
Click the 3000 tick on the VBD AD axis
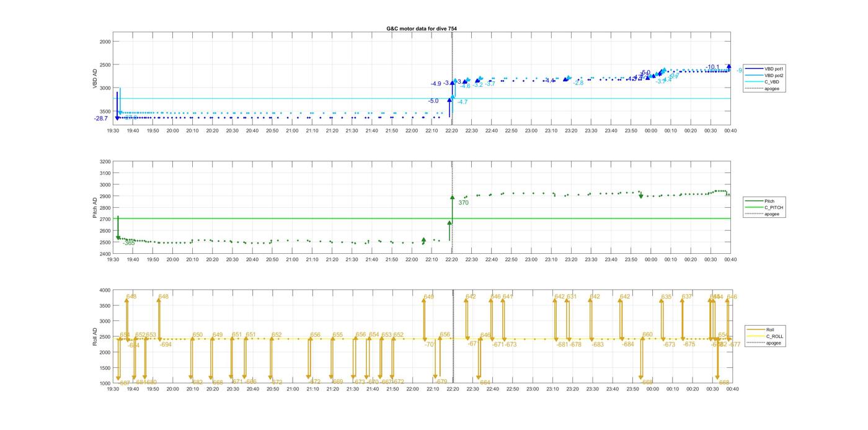105,88
